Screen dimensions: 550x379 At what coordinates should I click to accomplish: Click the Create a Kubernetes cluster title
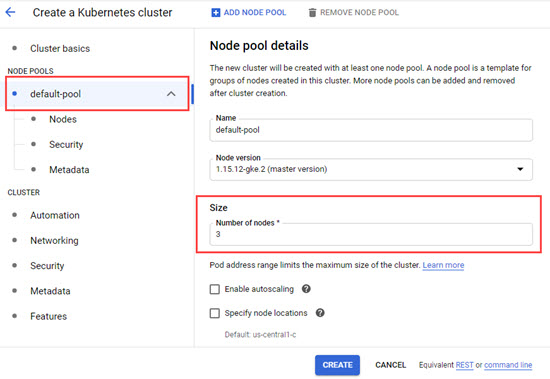tap(102, 13)
